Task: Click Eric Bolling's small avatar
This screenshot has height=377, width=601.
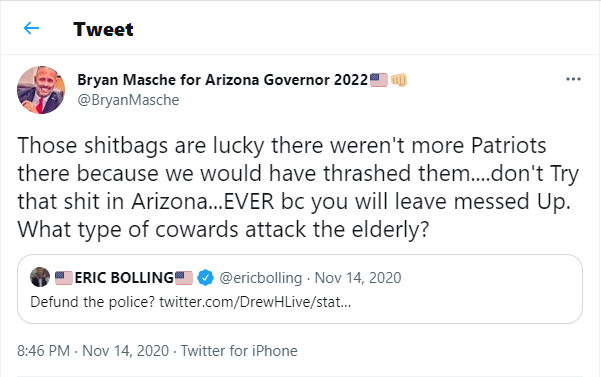Action: [40, 277]
